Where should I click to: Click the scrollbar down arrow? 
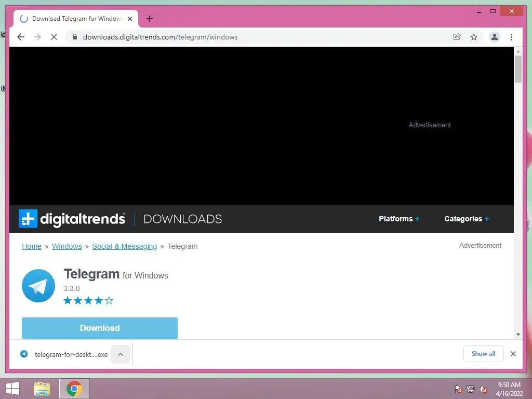pyautogui.click(x=518, y=335)
